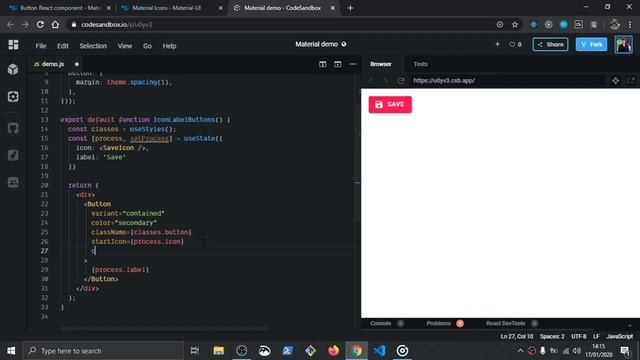Open user avatar menu
This screenshot has height=360, width=640.
tap(624, 44)
